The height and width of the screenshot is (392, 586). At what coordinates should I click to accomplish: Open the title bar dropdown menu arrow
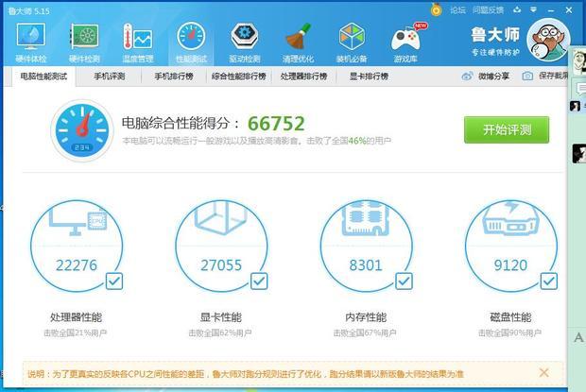coord(534,9)
